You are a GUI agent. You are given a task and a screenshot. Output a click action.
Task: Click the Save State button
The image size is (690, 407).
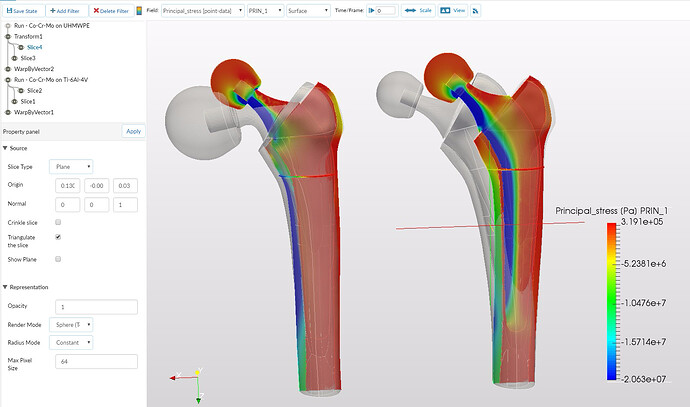pyautogui.click(x=22, y=11)
